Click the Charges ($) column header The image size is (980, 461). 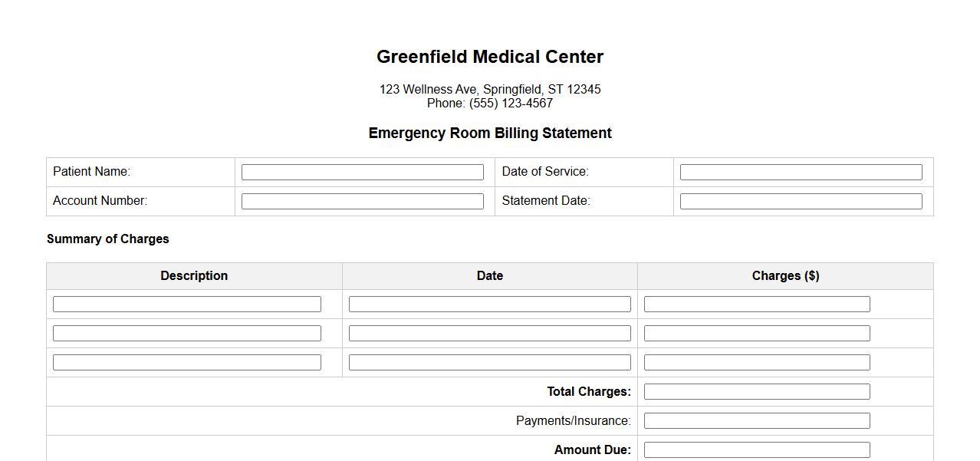[x=785, y=276]
